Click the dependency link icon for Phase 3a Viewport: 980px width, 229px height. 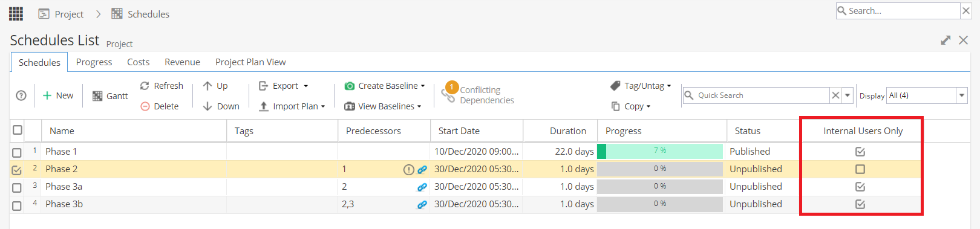click(x=422, y=187)
